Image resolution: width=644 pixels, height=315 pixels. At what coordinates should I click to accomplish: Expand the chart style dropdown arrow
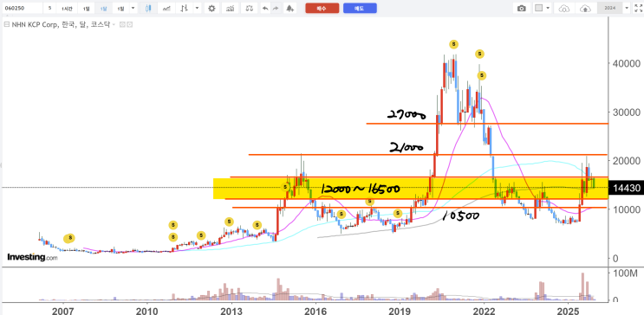tap(198, 8)
